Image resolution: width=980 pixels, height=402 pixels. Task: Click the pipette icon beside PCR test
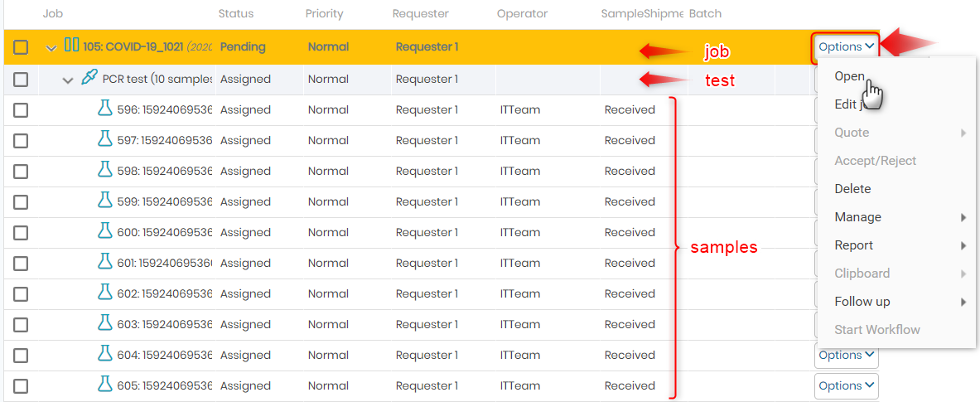90,78
